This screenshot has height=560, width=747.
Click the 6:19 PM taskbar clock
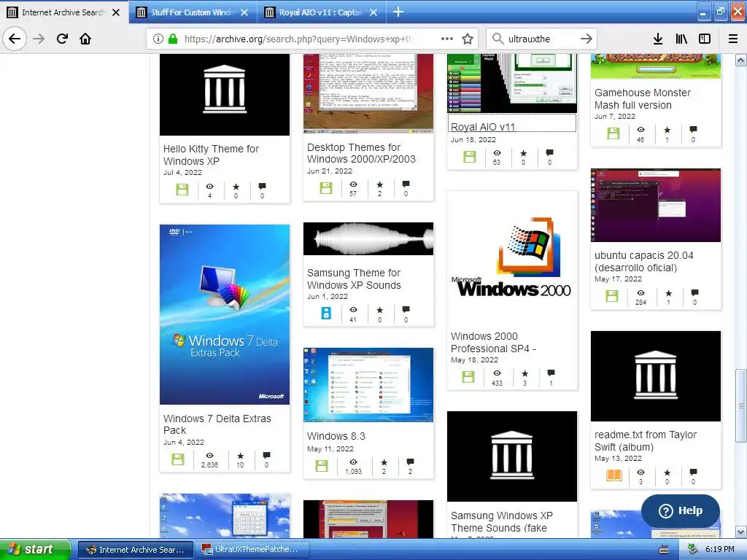[719, 549]
